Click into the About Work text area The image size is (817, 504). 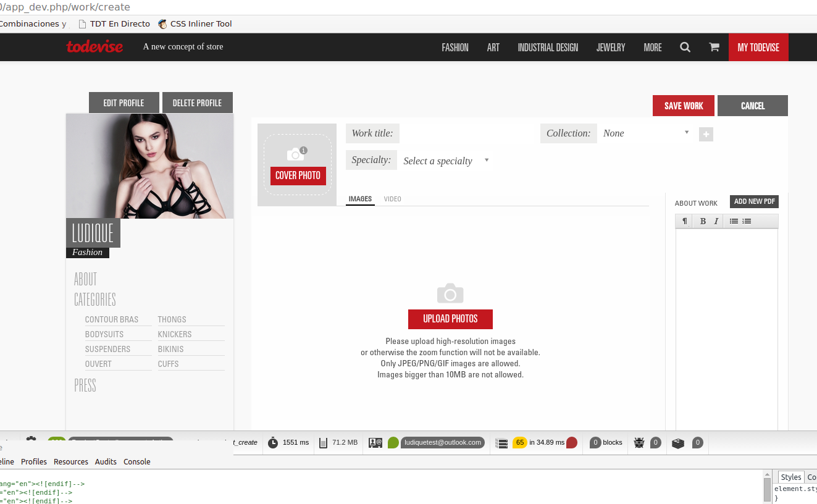click(727, 330)
